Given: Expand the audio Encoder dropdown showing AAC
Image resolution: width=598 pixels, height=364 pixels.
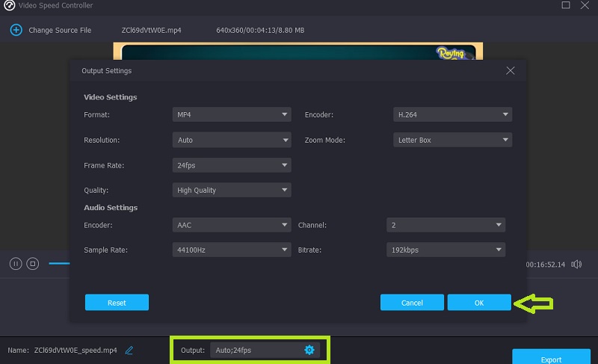Looking at the screenshot, I should [232, 224].
